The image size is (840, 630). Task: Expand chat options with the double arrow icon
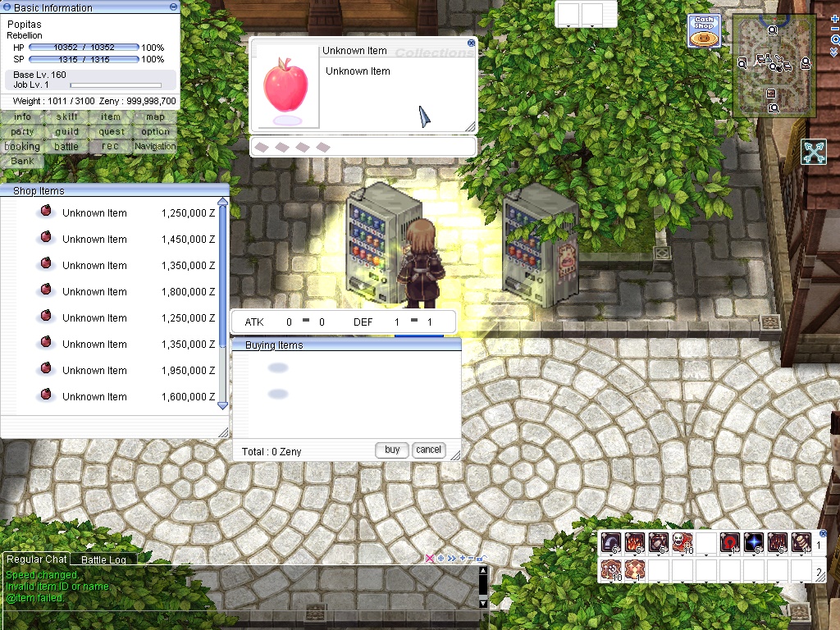tap(452, 558)
